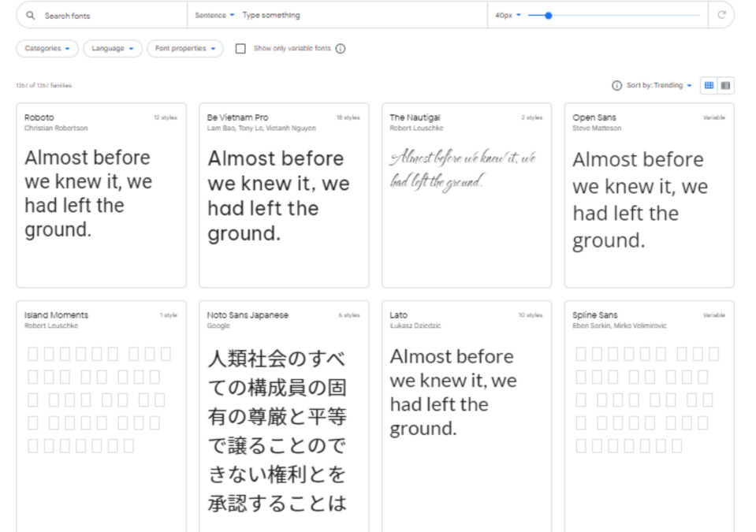Viewport: 756px width, 532px height.
Task: Select the Noto Sans Japanese card
Action: (x=284, y=416)
